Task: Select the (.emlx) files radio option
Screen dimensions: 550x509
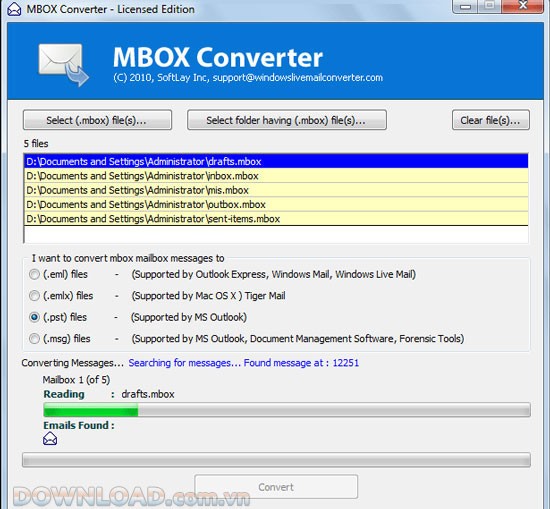Action: pyautogui.click(x=34, y=296)
